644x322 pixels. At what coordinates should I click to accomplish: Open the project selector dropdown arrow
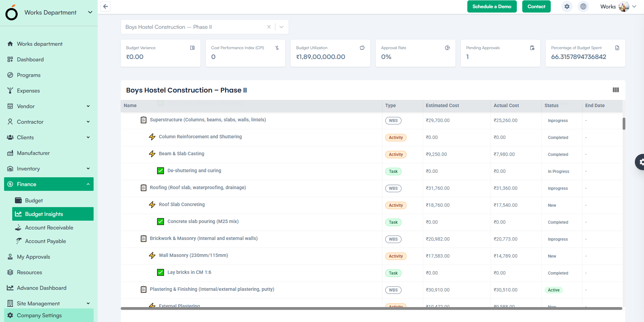281,27
